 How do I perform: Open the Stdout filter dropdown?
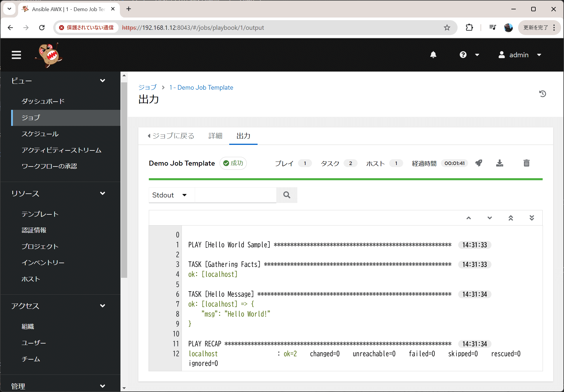(171, 195)
